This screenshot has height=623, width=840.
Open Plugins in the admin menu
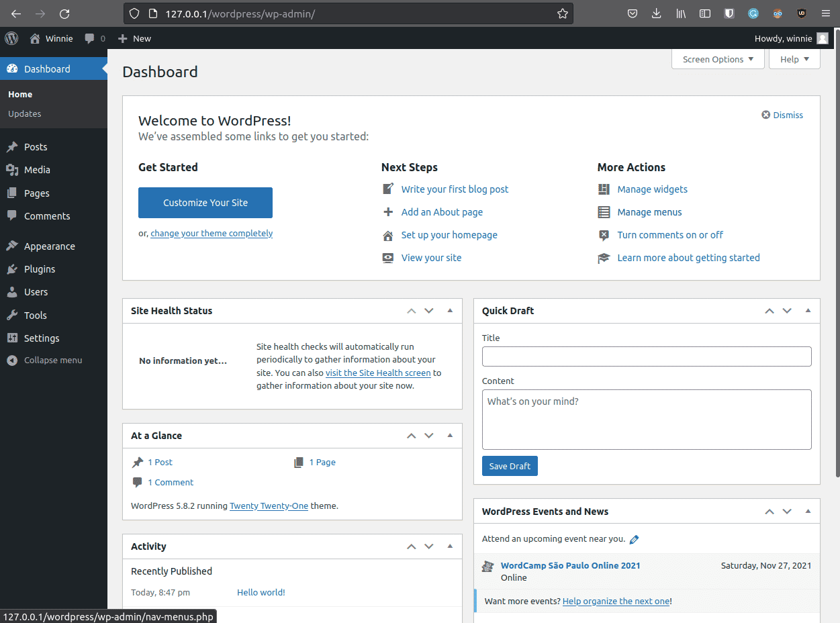coord(54,269)
